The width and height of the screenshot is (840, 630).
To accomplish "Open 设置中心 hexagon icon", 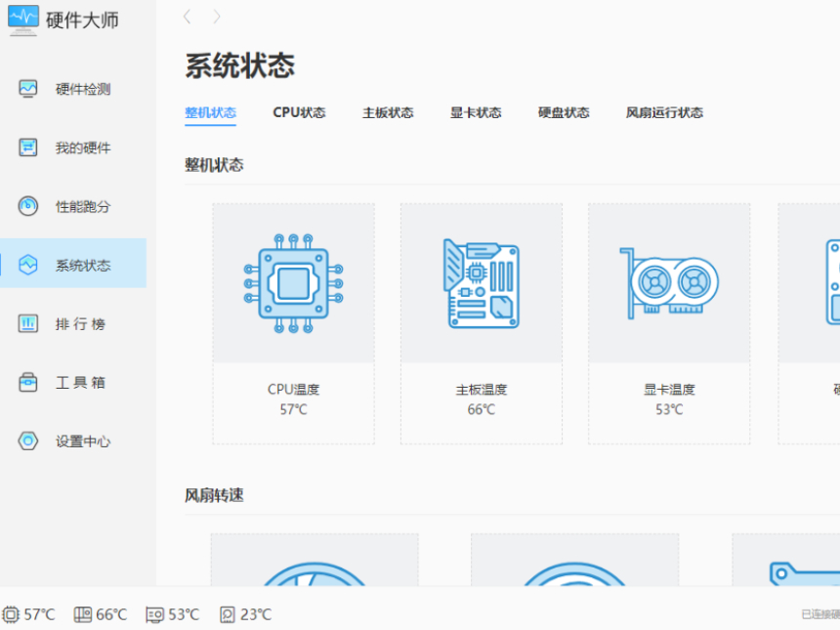I will (x=28, y=441).
